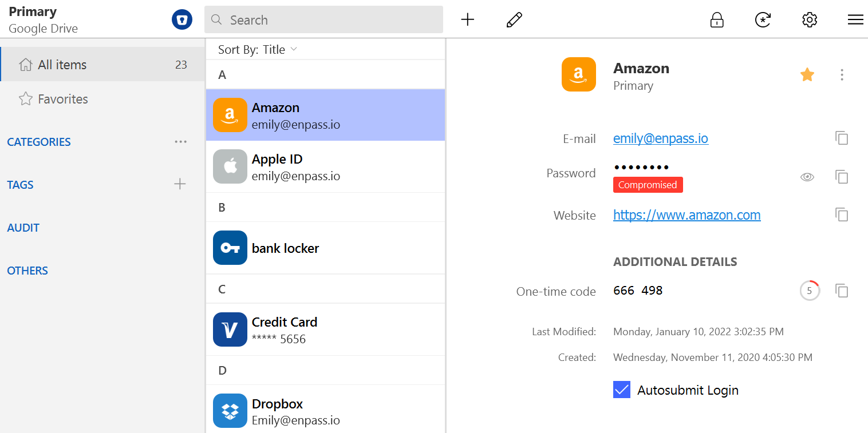This screenshot has width=868, height=433.
Task: Expand the AUDIT section
Action: tap(23, 228)
